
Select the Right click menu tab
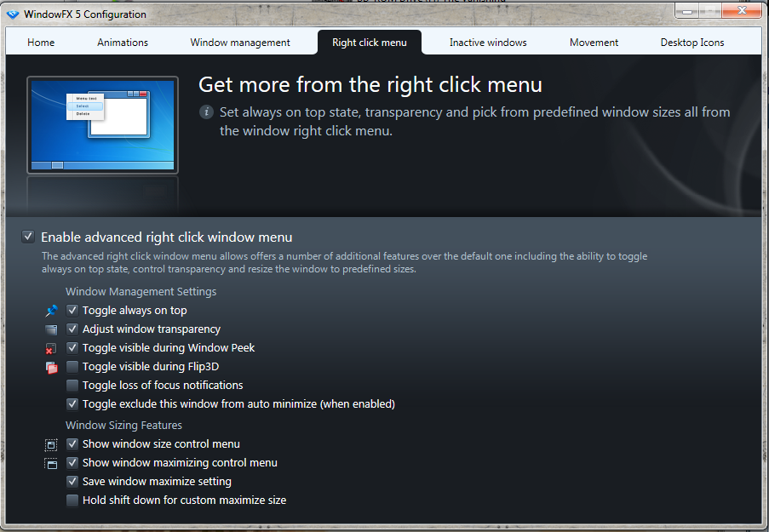370,43
